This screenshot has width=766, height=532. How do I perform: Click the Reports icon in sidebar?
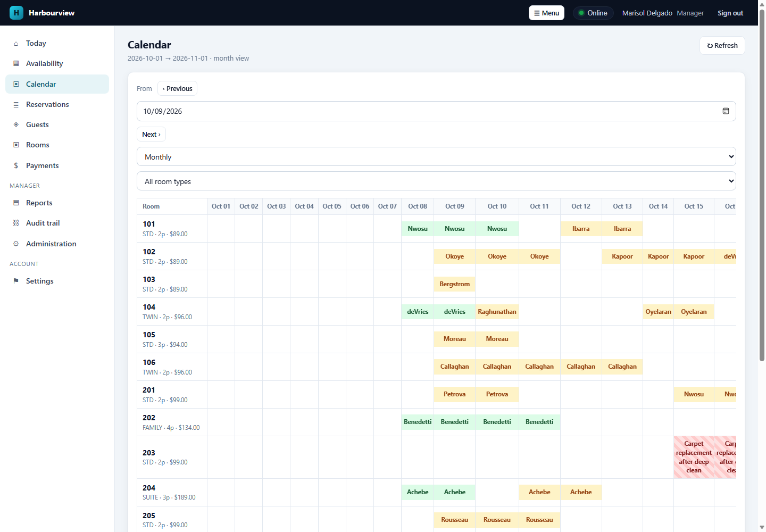pos(16,203)
